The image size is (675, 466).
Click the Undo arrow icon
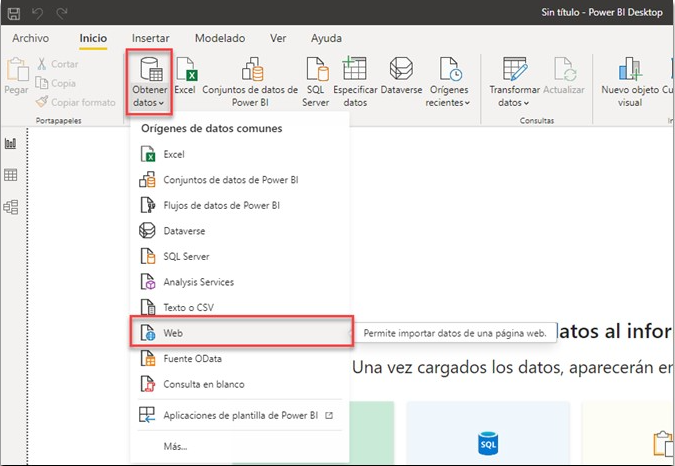(x=38, y=13)
